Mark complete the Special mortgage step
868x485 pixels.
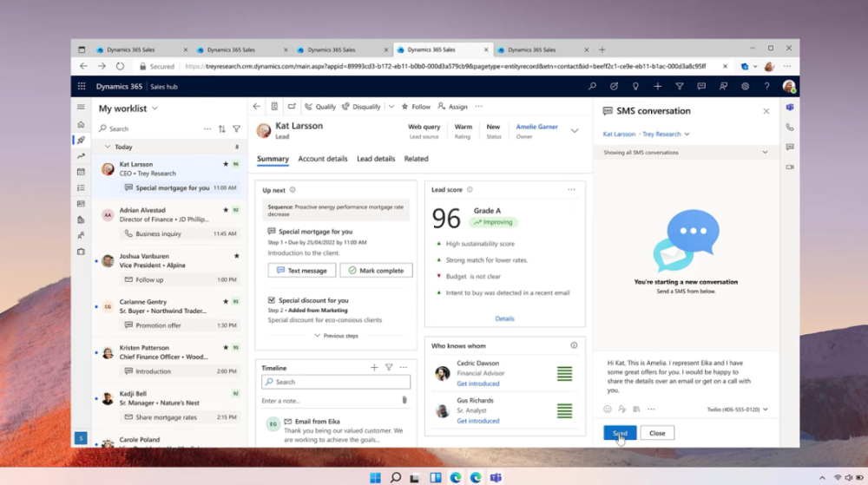376,271
